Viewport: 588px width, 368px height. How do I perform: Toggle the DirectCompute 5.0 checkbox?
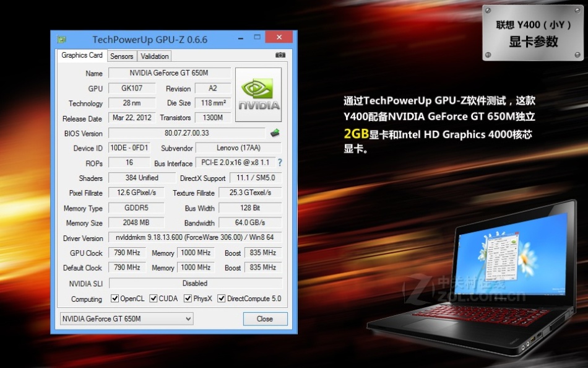click(221, 299)
